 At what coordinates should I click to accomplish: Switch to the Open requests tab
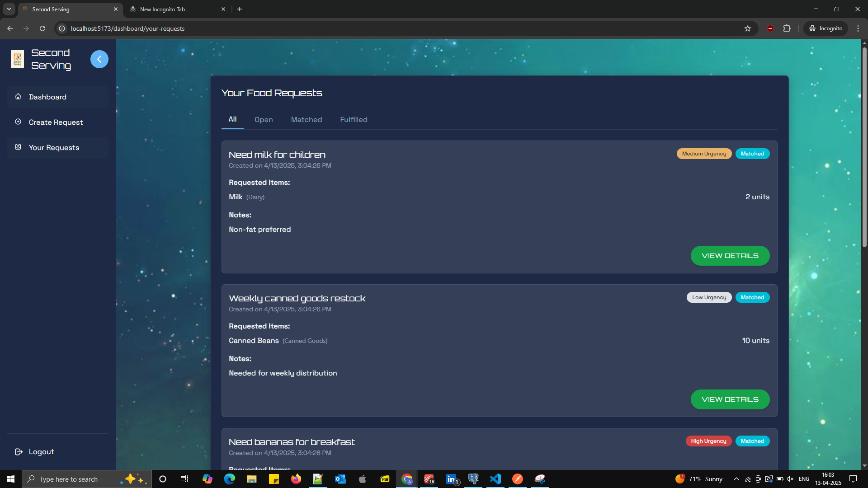[264, 120]
